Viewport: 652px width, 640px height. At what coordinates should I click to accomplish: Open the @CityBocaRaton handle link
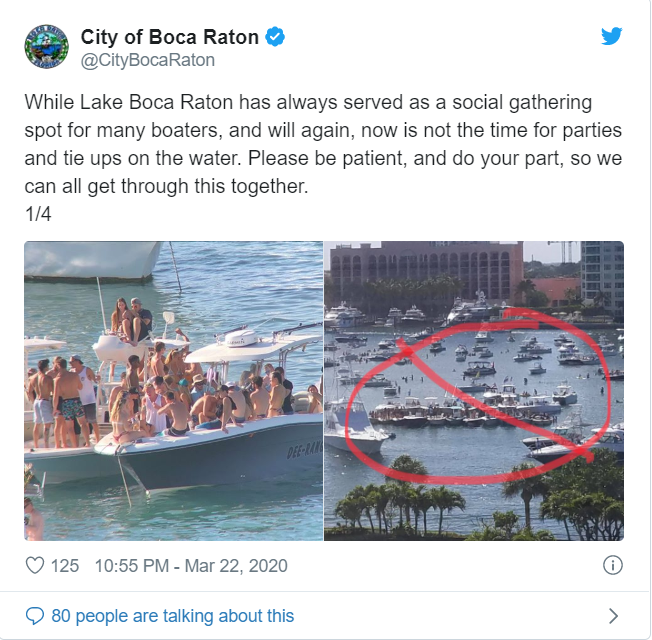click(x=148, y=60)
